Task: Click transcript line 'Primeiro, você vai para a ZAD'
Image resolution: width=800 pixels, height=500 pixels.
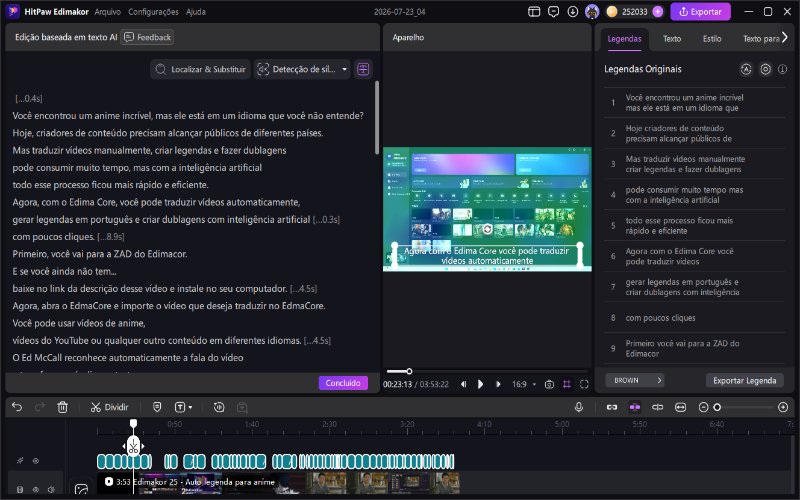Action: tap(100, 254)
